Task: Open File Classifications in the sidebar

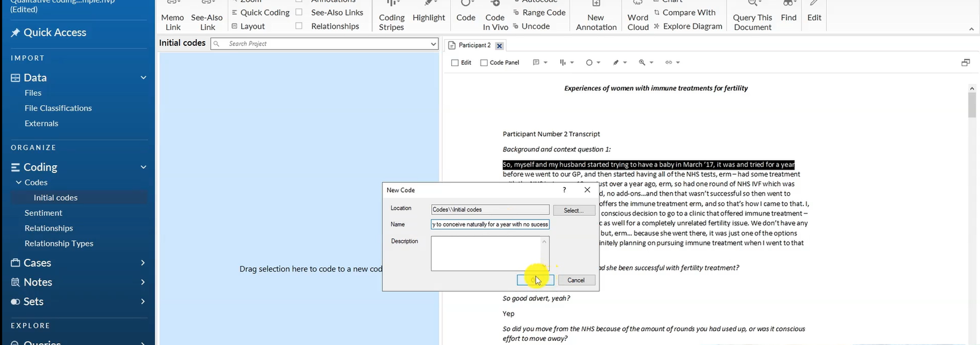Action: coord(58,108)
